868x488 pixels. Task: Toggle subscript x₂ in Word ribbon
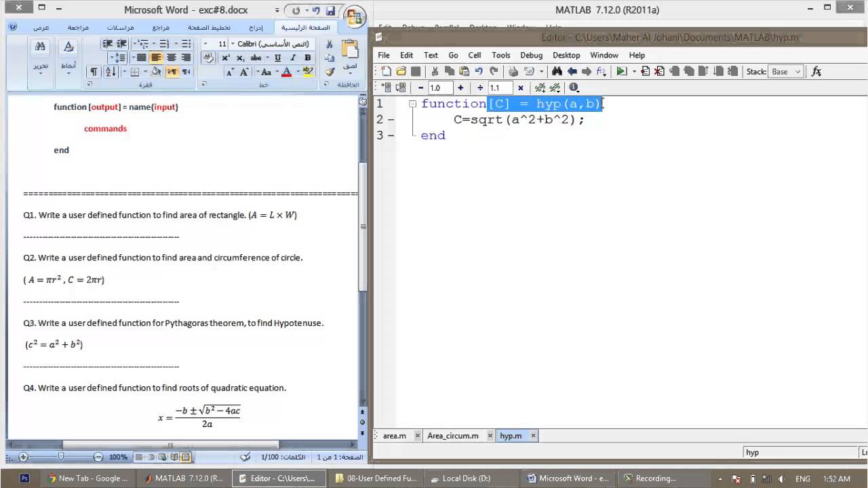[x=240, y=58]
